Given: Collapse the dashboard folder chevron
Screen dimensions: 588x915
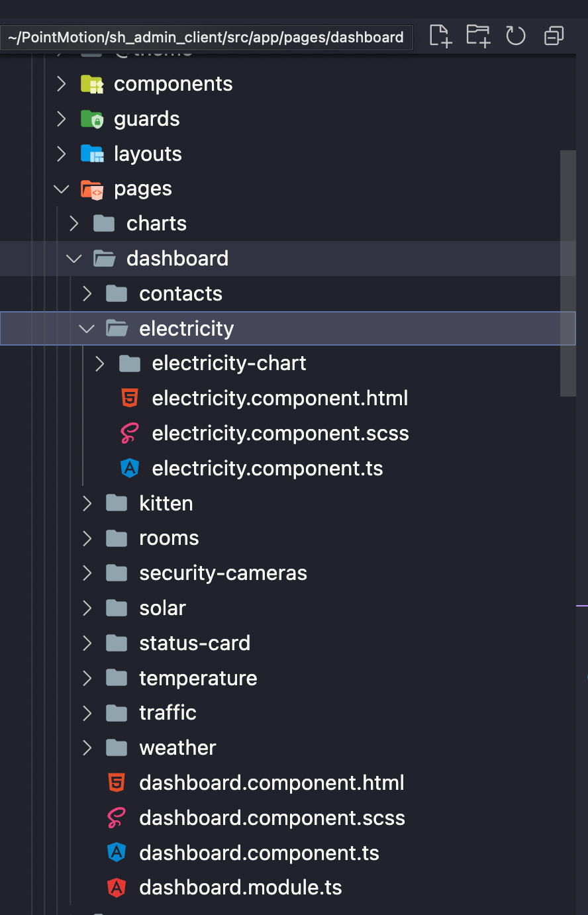Looking at the screenshot, I should coord(74,258).
